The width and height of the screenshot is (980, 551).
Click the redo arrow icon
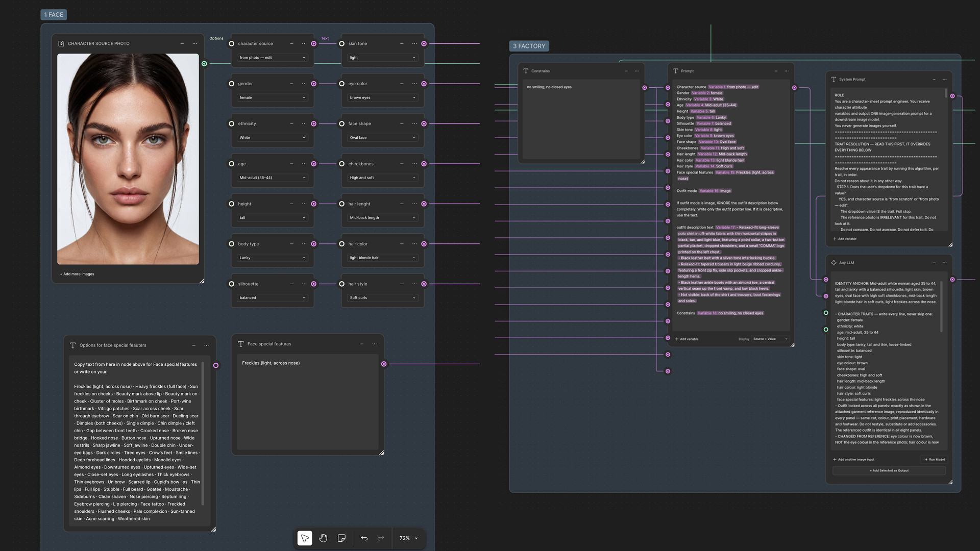(381, 538)
